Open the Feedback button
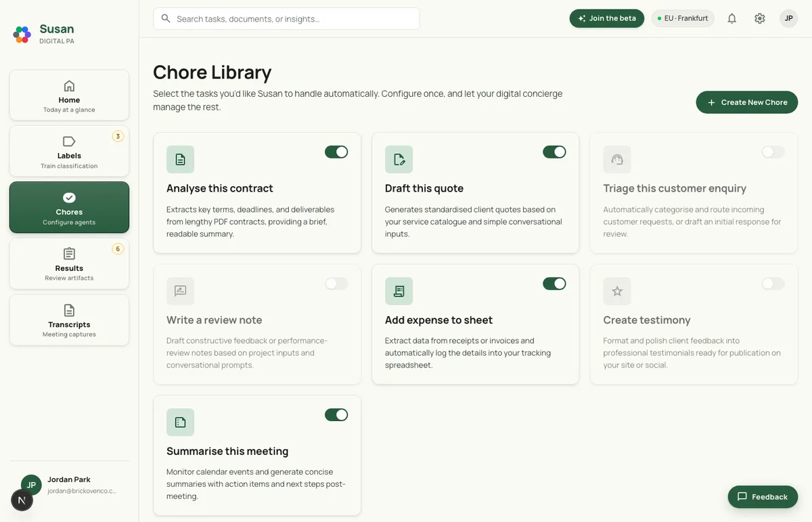This screenshot has height=522, width=812. (763, 496)
